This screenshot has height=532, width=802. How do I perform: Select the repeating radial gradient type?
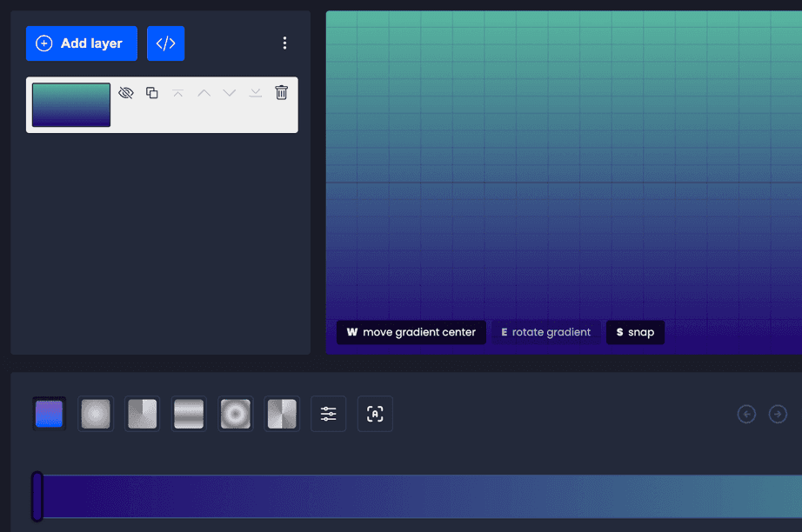[x=235, y=414]
